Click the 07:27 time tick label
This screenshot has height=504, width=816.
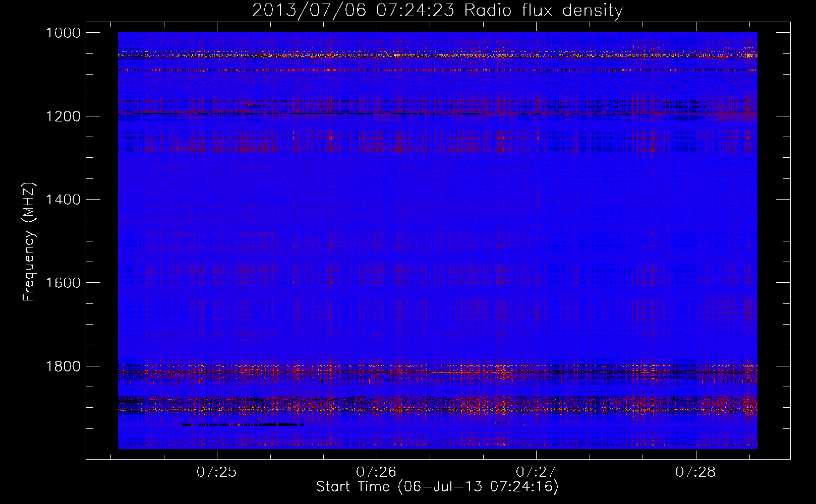click(536, 472)
